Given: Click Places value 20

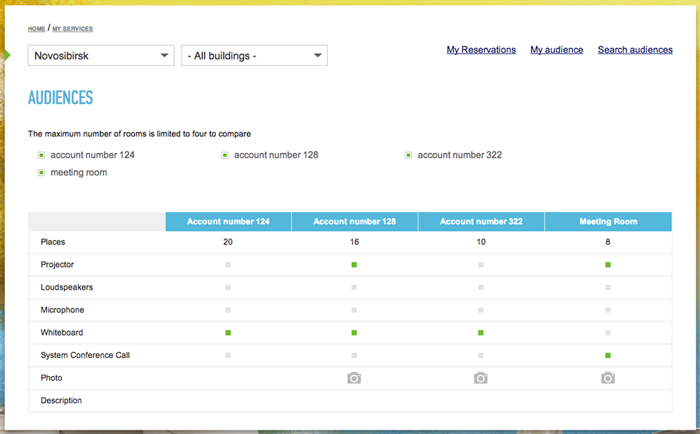Looking at the screenshot, I should (228, 242).
